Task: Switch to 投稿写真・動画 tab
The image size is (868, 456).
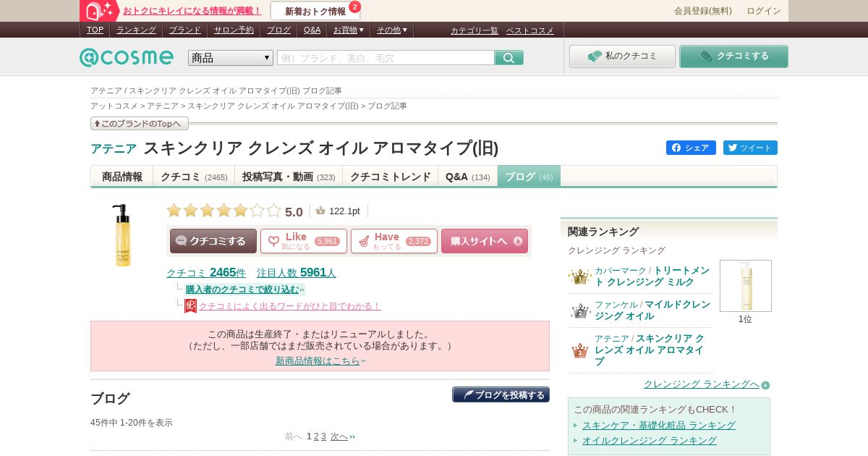Action: click(x=289, y=177)
